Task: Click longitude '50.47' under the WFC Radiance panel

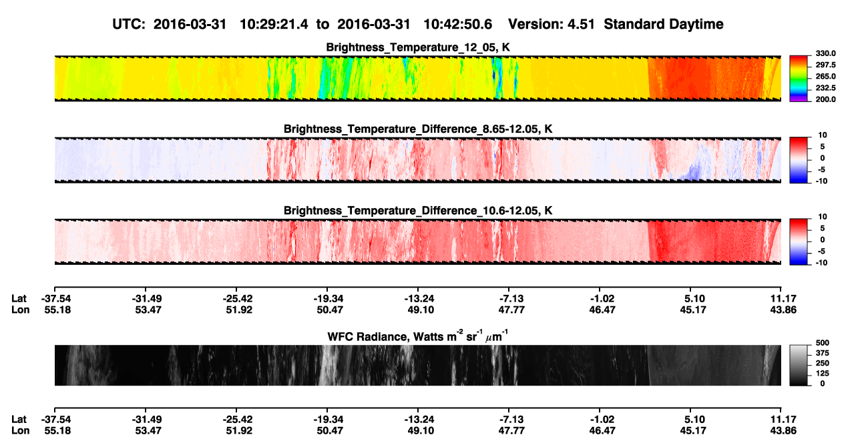Action: [329, 430]
